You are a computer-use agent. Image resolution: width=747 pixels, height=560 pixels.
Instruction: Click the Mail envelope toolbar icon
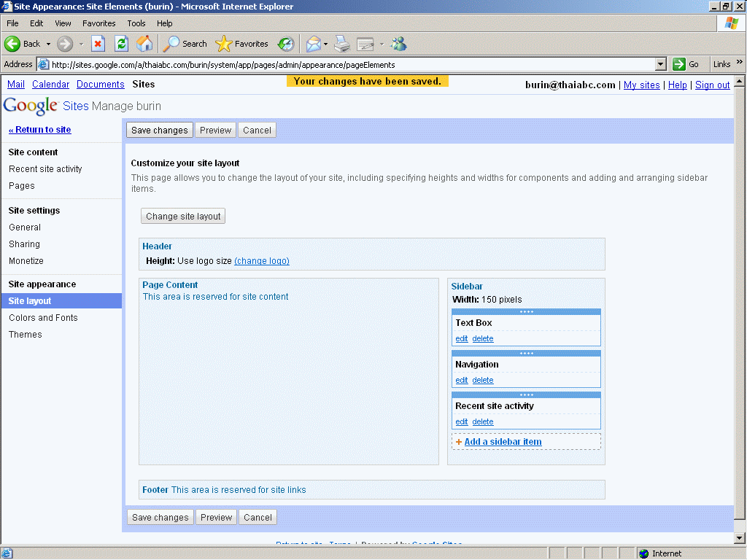click(x=313, y=44)
